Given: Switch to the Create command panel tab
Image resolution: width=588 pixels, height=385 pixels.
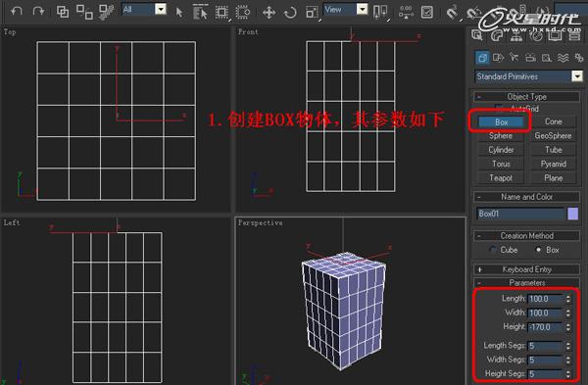Looking at the screenshot, I should coord(477,35).
